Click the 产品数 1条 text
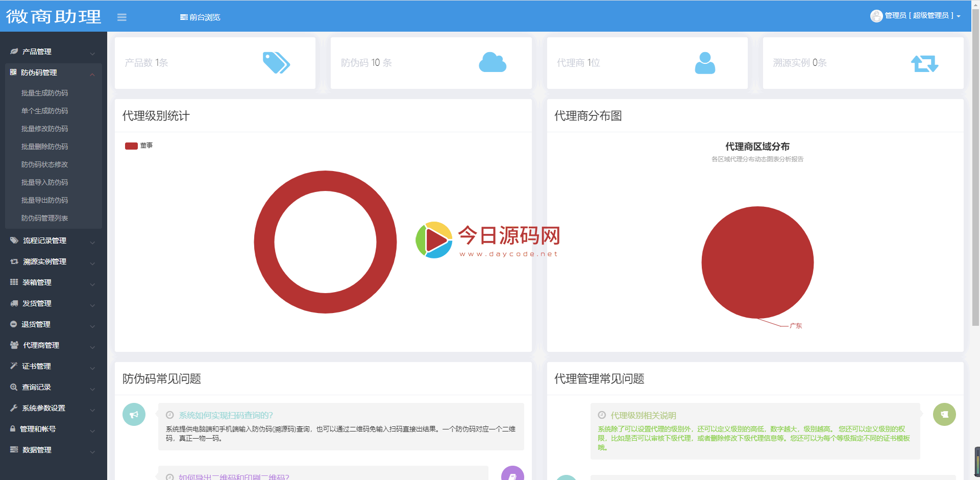 point(146,63)
